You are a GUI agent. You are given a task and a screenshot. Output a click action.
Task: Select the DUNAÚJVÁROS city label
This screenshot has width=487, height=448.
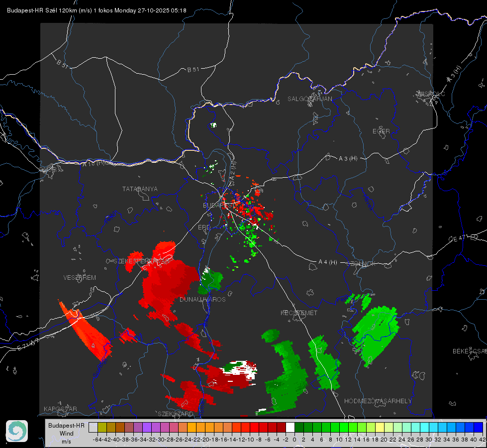point(202,299)
